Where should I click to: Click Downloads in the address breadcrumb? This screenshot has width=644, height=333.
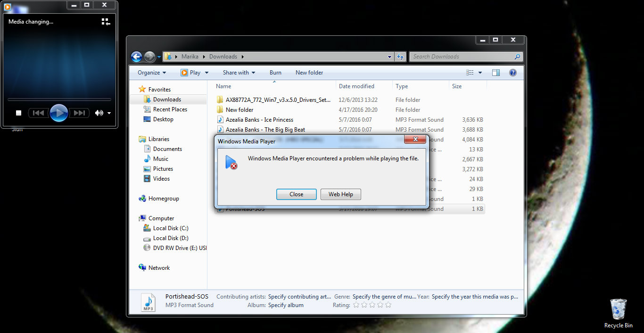pyautogui.click(x=223, y=57)
